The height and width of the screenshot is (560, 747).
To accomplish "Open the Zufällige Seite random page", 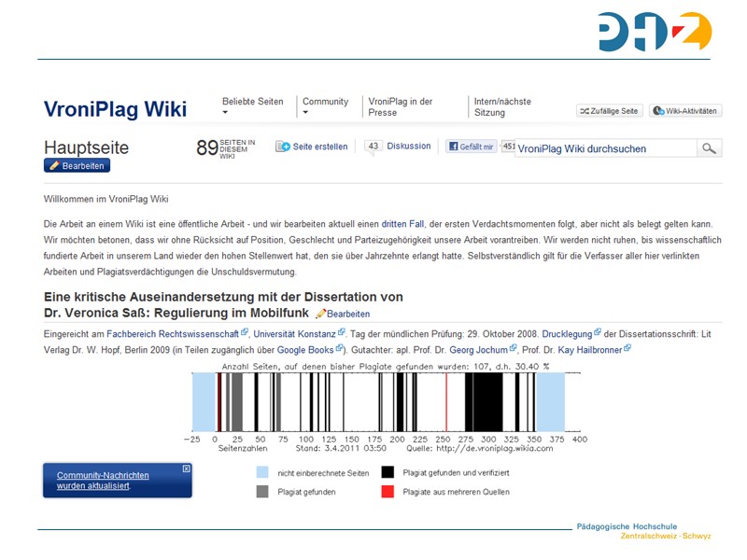I will click(x=609, y=111).
